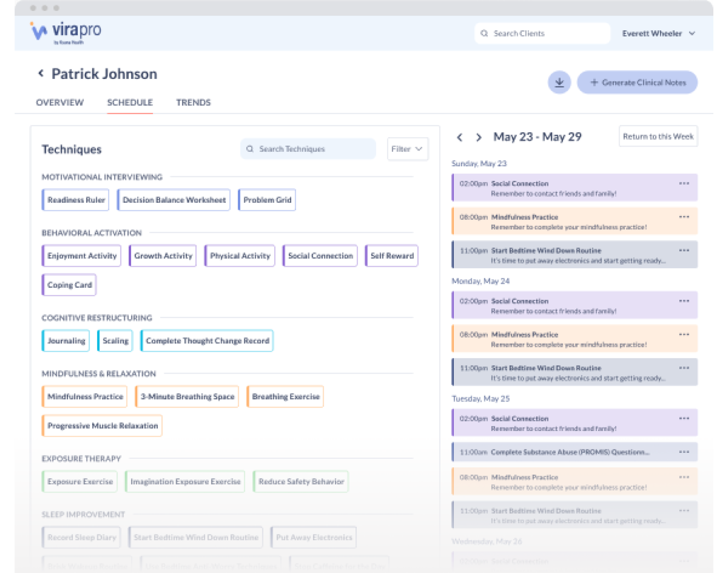Open the Complete Substance Abuse (PROMIS) event

tap(574, 452)
